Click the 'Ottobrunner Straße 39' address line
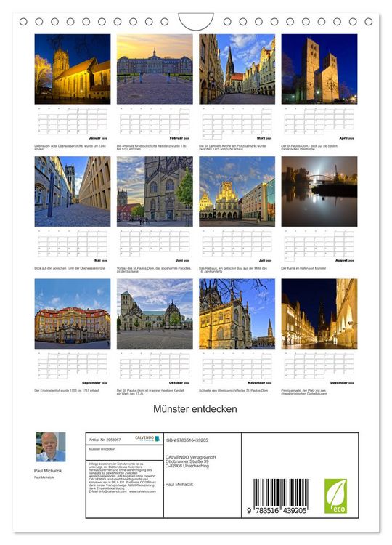Image resolution: width=392 pixels, height=545 pixels. point(187,461)
